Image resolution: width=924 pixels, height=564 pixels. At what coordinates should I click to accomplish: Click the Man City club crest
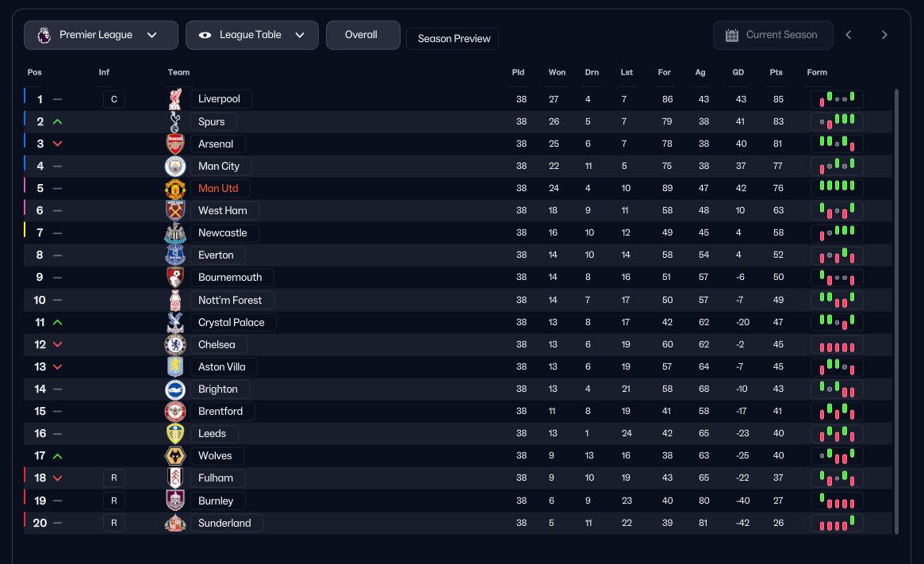pos(175,166)
